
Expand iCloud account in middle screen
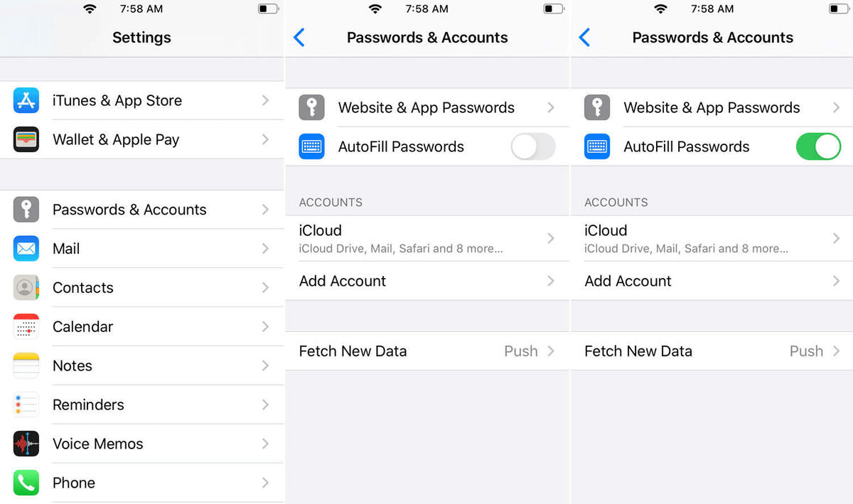(x=427, y=238)
